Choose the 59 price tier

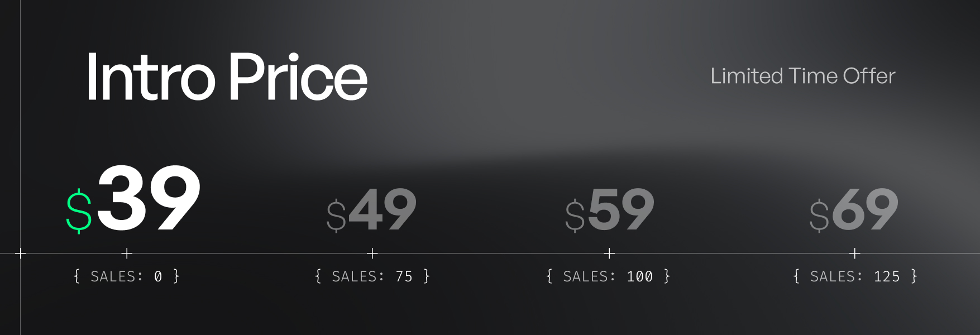coord(621,210)
